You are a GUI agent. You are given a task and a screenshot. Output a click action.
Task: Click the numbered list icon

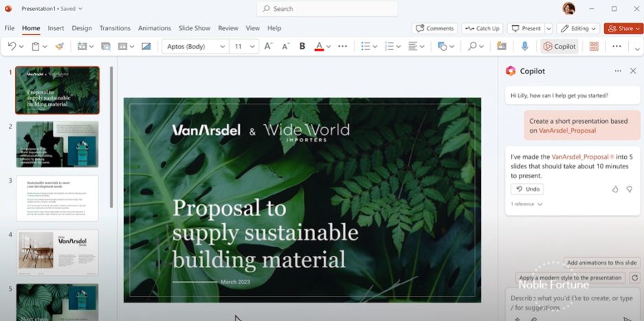point(389,46)
